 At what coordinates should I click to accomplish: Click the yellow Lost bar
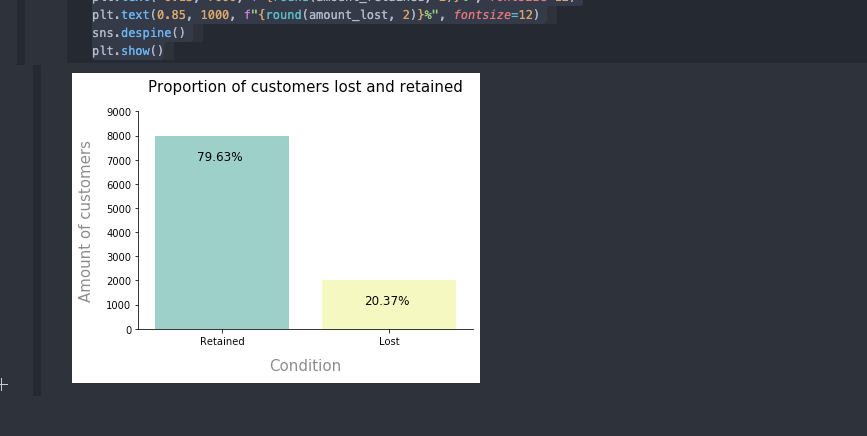click(x=389, y=304)
